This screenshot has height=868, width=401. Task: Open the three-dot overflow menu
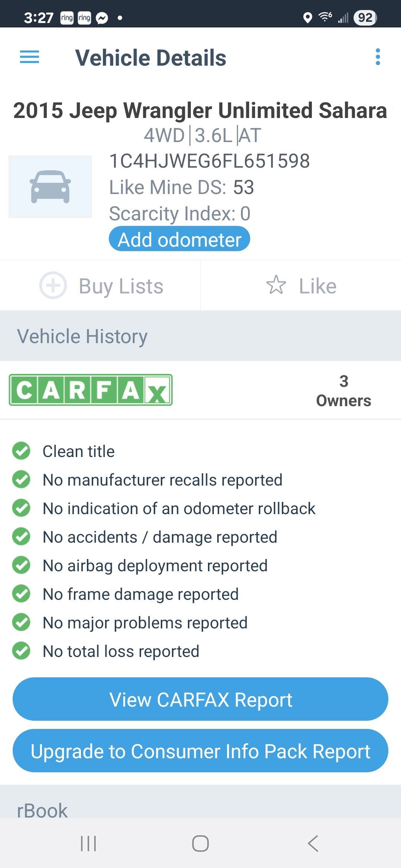[x=378, y=57]
